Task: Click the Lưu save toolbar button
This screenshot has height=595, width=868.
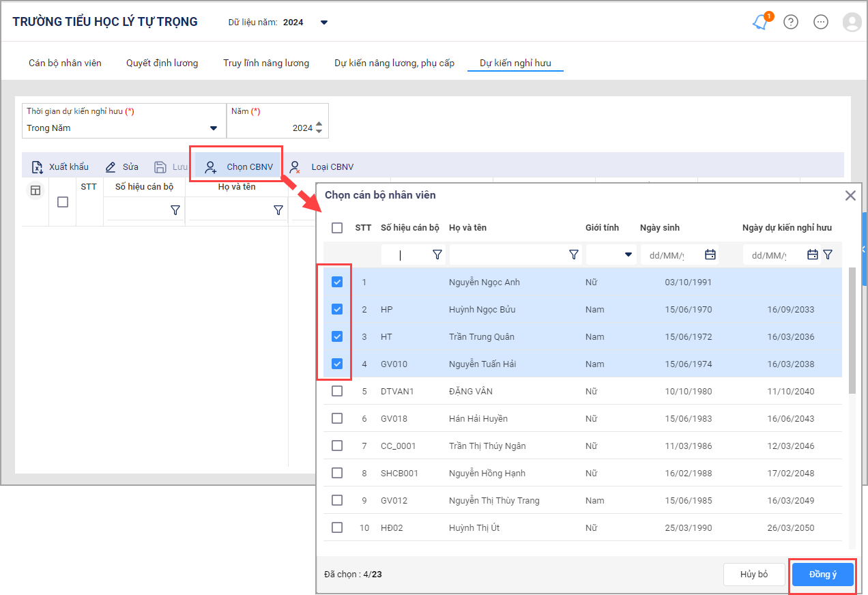Action: tap(171, 166)
